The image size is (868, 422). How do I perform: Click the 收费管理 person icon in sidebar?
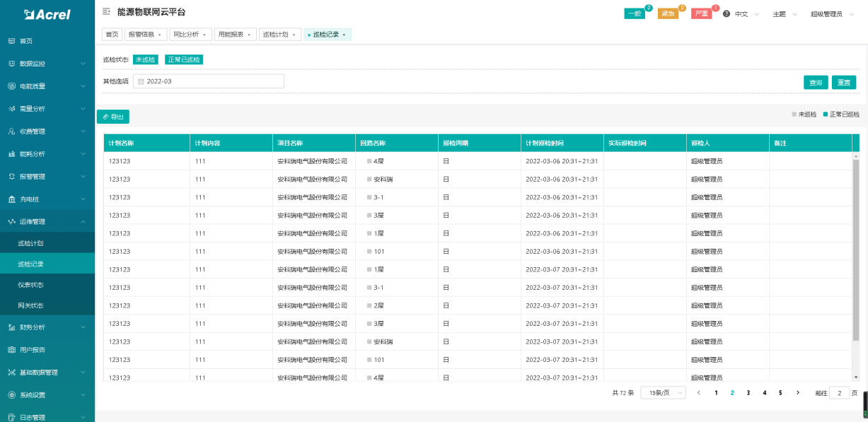[11, 131]
